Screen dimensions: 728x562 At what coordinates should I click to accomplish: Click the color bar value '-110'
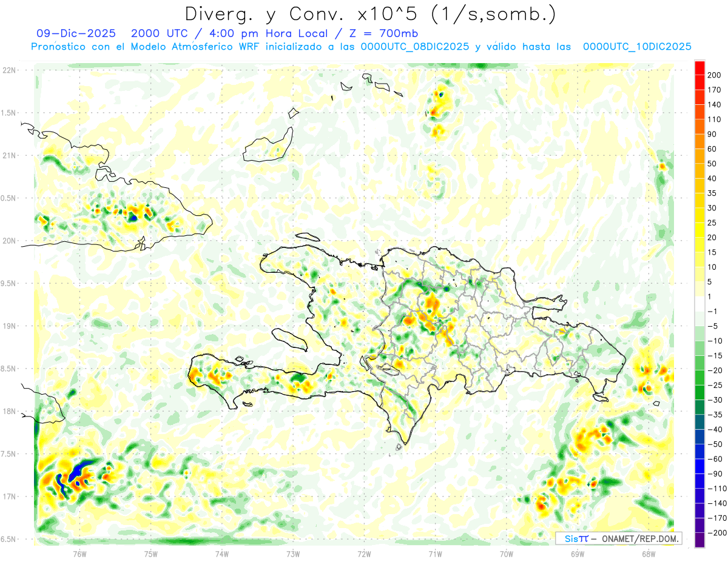[x=717, y=489]
